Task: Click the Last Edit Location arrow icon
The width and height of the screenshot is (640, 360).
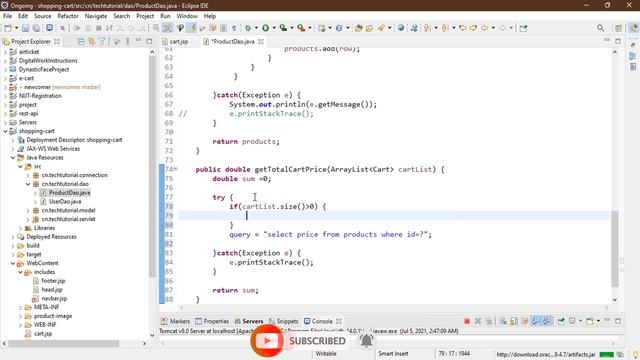Action: tap(462, 28)
